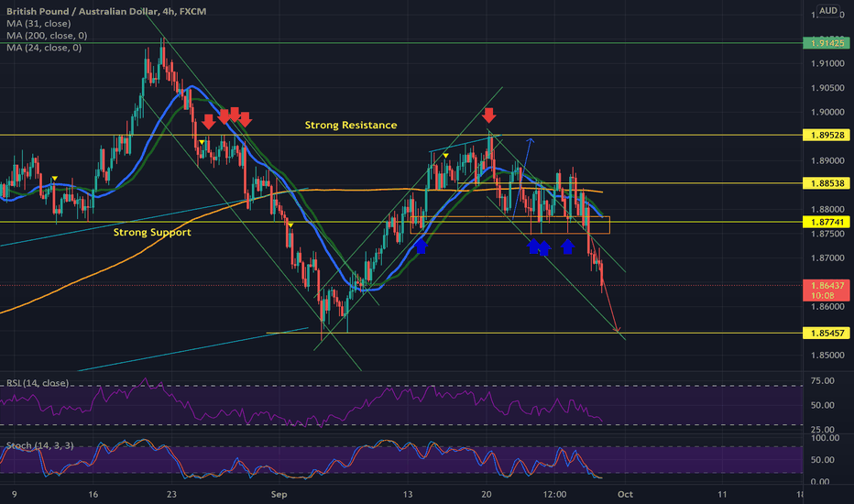
Task: Click the 1.85457 yellow price label
Action: pyautogui.click(x=827, y=333)
